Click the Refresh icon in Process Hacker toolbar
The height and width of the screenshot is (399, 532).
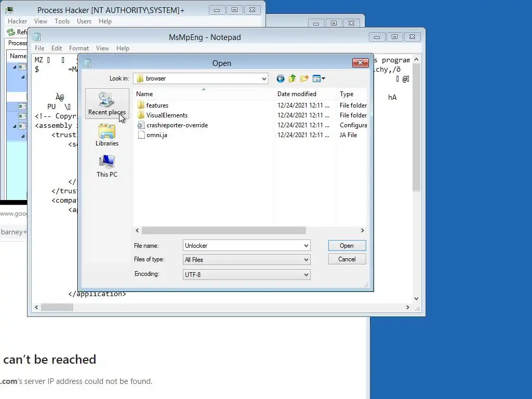pos(11,32)
